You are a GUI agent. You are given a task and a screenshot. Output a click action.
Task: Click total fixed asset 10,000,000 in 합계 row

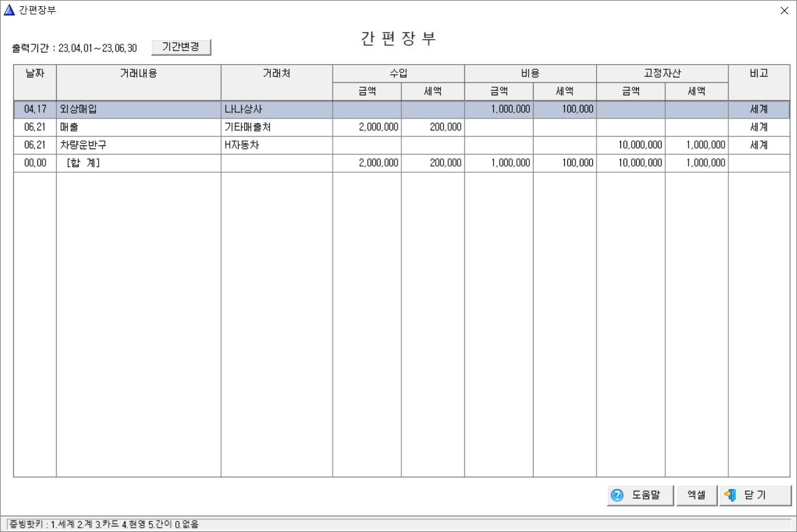(x=631, y=163)
